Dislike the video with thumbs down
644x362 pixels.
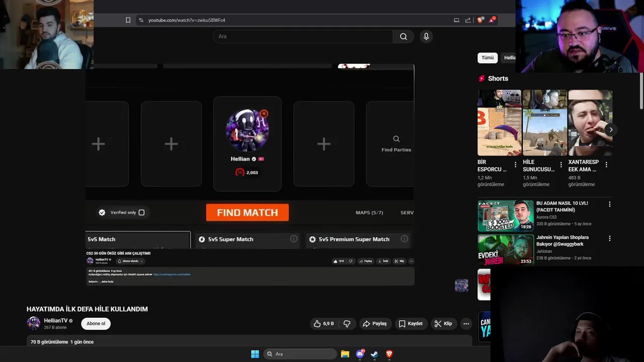(x=347, y=324)
